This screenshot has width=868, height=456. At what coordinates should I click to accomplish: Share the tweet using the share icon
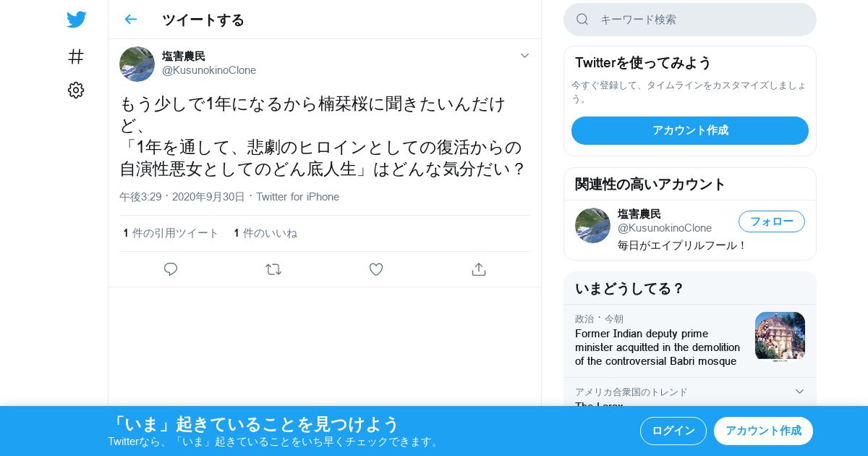coord(478,269)
